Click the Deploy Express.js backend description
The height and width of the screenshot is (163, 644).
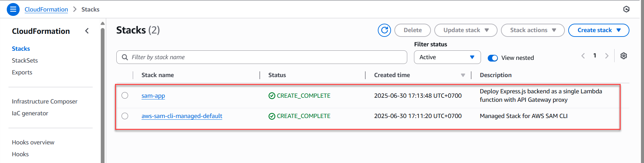[x=541, y=95]
